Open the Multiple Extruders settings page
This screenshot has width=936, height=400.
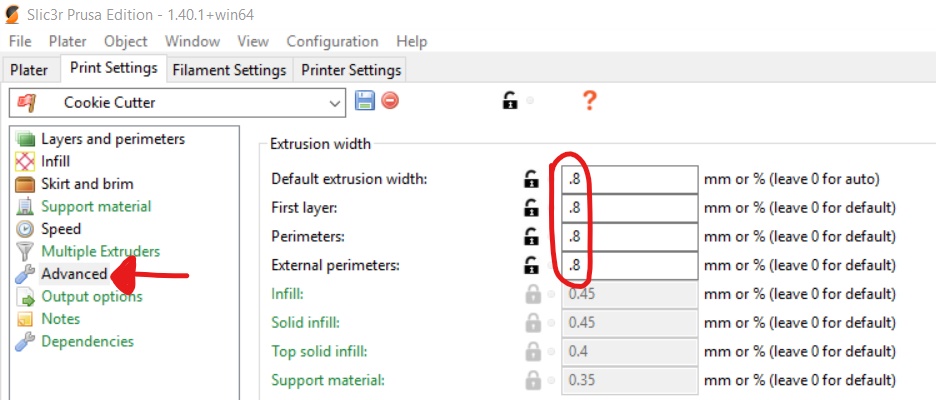tap(100, 251)
